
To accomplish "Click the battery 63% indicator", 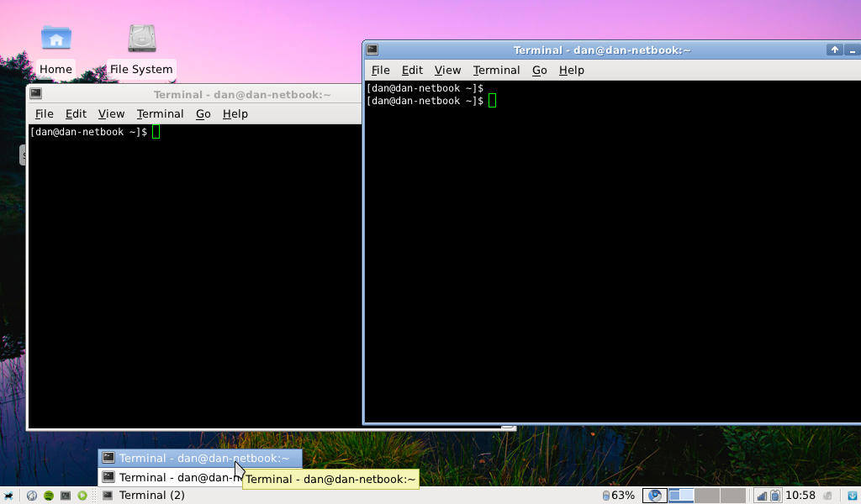I will (618, 496).
